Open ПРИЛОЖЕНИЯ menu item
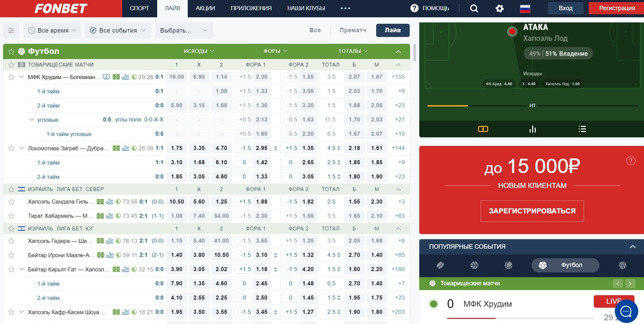Image resolution: width=644 pixels, height=324 pixels. tap(251, 8)
